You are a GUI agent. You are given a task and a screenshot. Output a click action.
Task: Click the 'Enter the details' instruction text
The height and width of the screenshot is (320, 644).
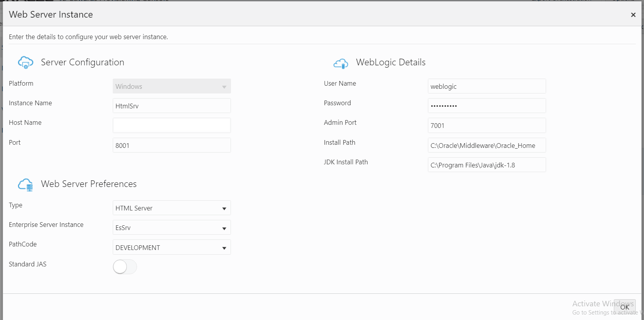(x=88, y=37)
